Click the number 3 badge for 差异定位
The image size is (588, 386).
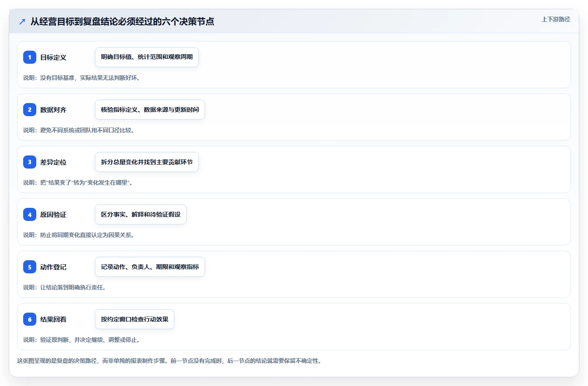[30, 162]
